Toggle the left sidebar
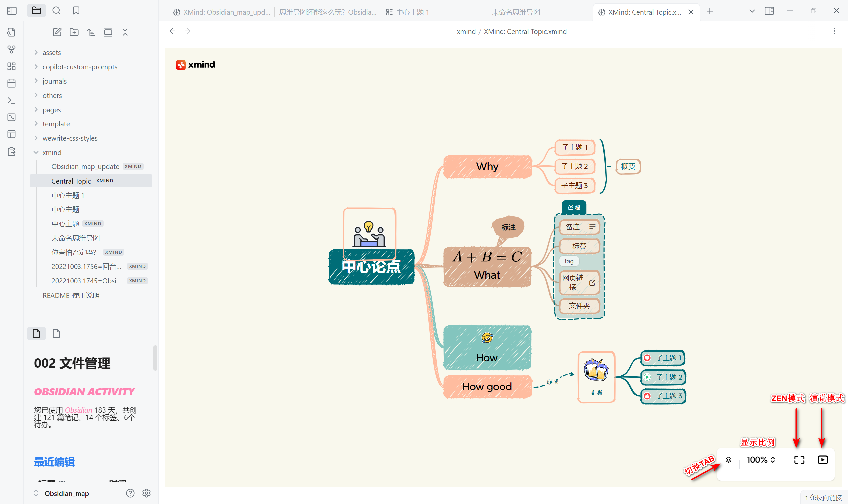Screen dimensions: 848x504 click(12, 11)
